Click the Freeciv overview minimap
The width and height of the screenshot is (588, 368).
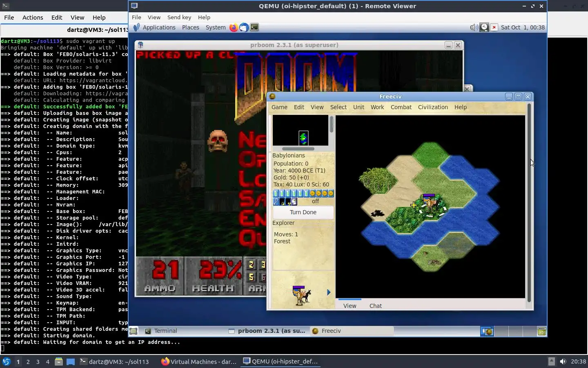[301, 130]
